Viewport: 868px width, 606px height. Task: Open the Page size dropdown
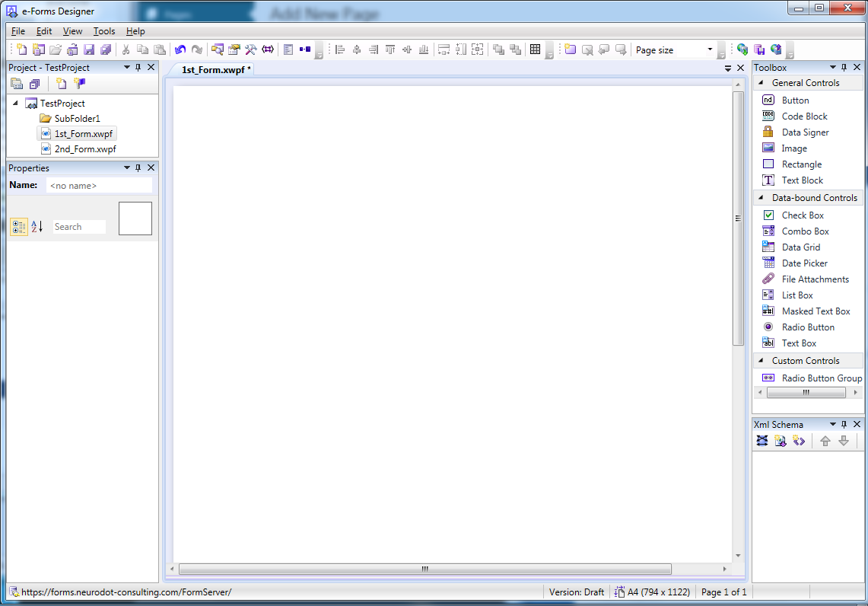(711, 49)
